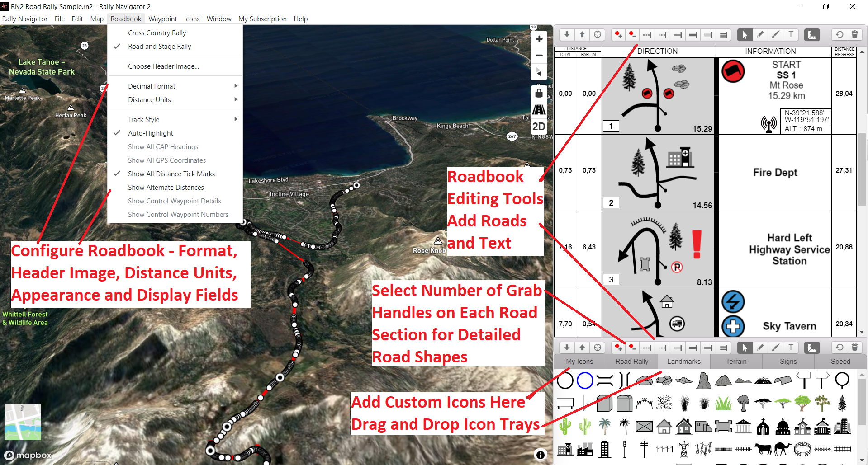The height and width of the screenshot is (465, 868).
Task: Click the icon tray scrollbar down arrow
Action: (x=862, y=460)
